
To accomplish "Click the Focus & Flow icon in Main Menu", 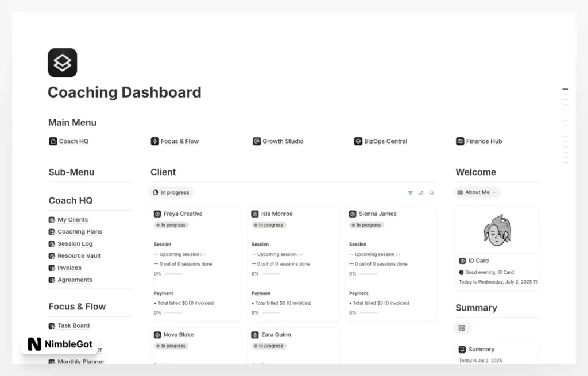I will [154, 141].
